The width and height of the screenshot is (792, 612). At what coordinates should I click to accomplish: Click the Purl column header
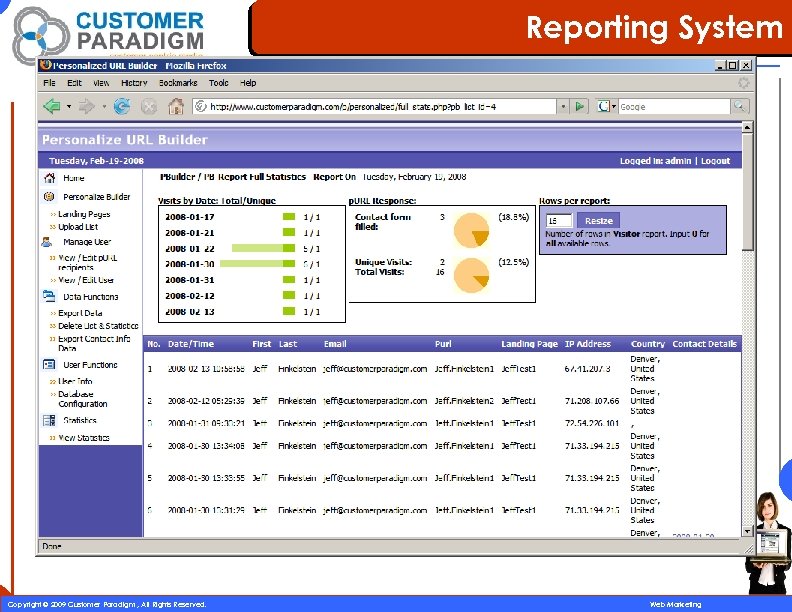pyautogui.click(x=443, y=344)
